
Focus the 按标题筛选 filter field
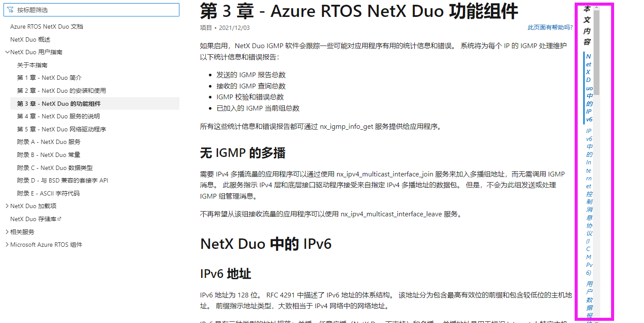(91, 10)
